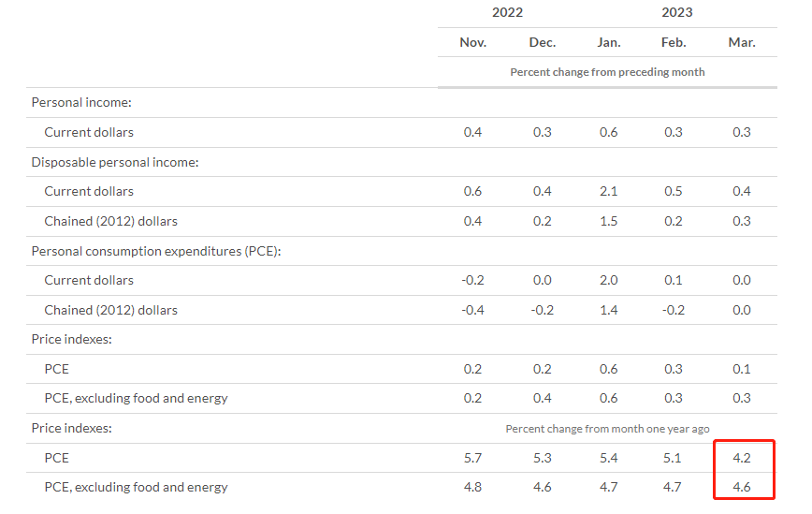The image size is (812, 514).
Task: Select the 2.1 value for January
Action: point(608,191)
